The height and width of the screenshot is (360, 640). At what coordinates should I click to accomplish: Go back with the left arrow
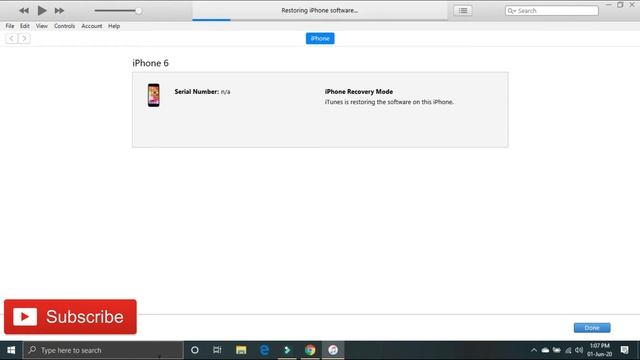coord(11,38)
